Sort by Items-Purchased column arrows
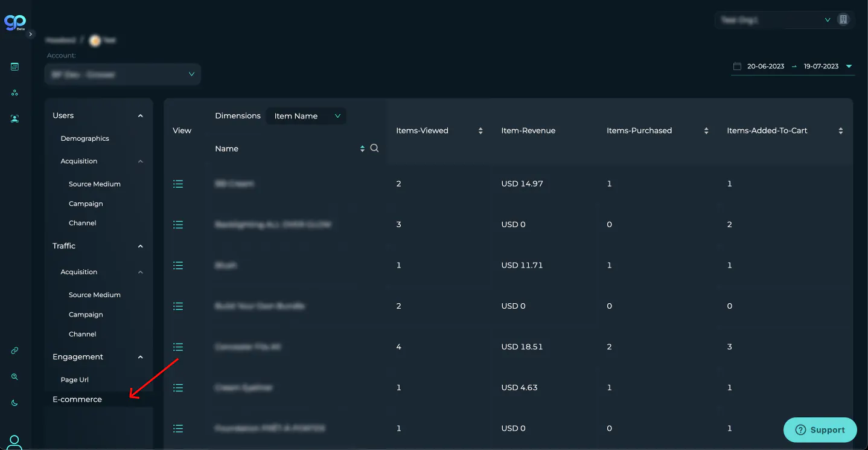Screen dimensions: 868x450 point(706,130)
